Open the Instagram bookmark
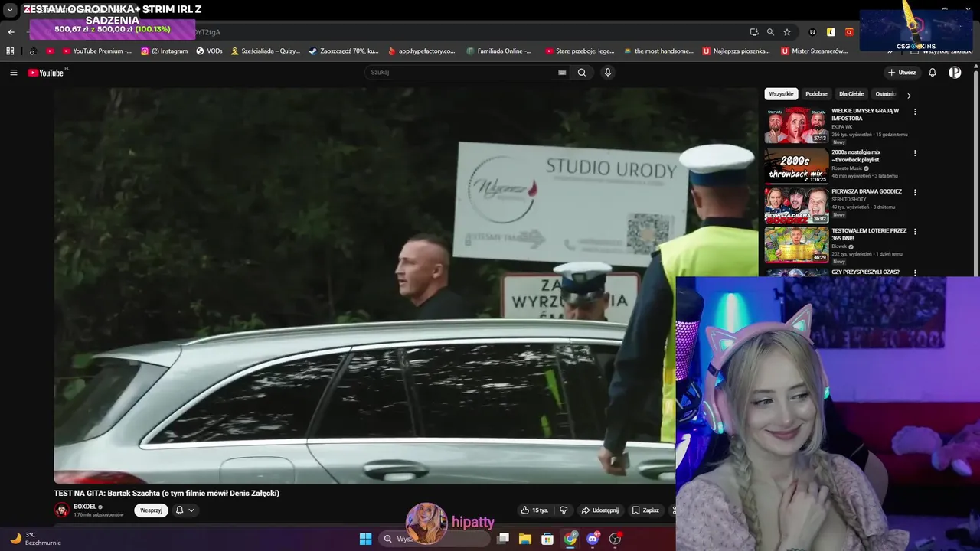Image resolution: width=980 pixels, height=551 pixels. click(x=164, y=51)
